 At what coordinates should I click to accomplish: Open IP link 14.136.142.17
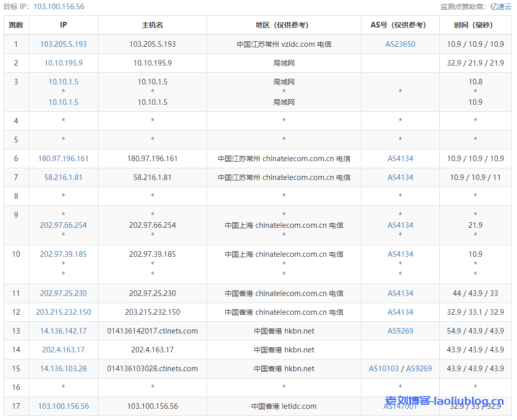(64, 331)
